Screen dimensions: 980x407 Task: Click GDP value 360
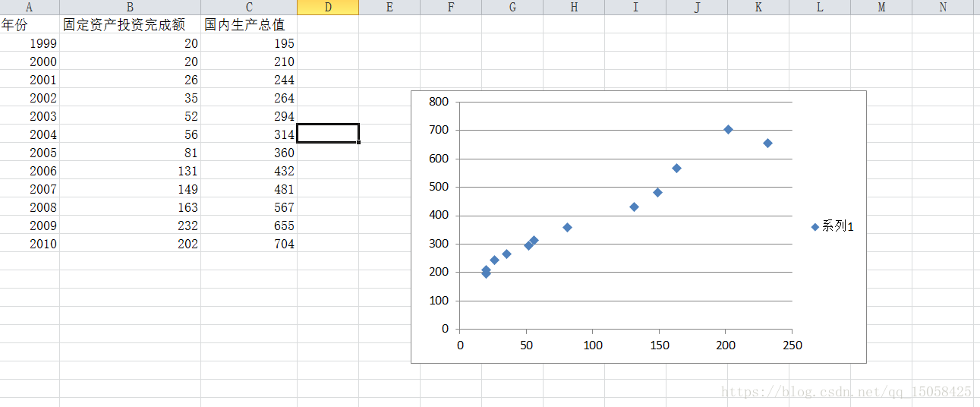[249, 152]
